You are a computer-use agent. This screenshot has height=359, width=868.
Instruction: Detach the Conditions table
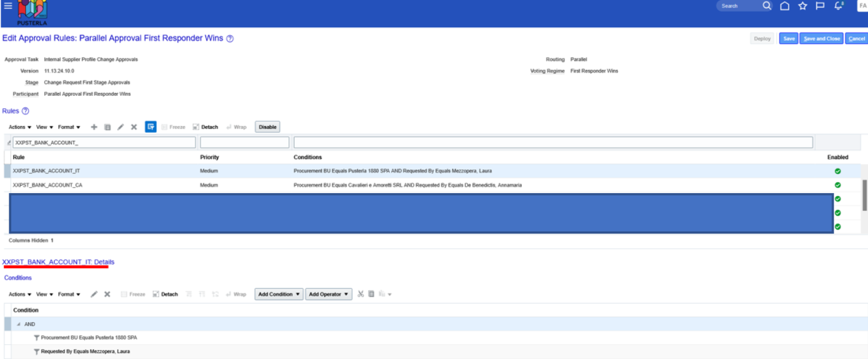point(165,294)
